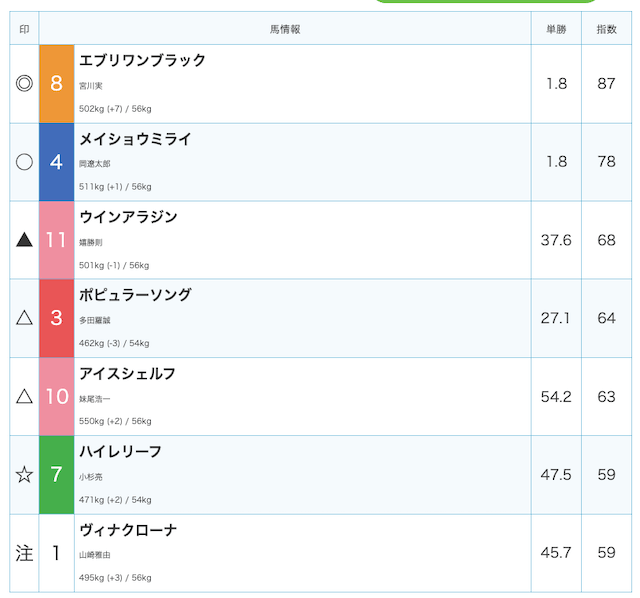Open horse ウインアラジン details

point(128,217)
